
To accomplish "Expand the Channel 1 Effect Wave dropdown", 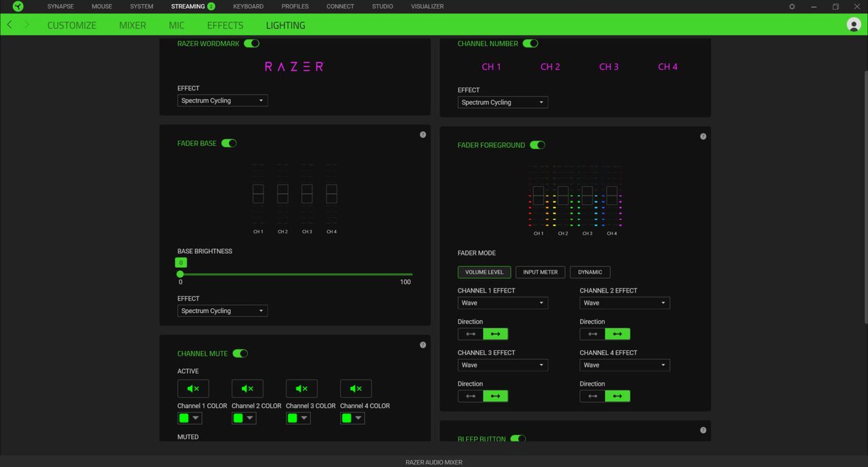I will point(503,303).
